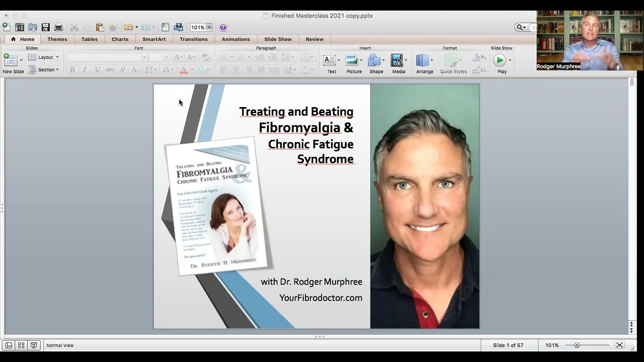Toggle Italic formatting

tap(85, 70)
